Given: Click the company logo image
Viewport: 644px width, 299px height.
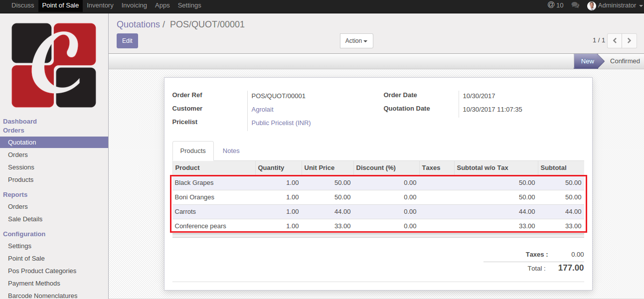Looking at the screenshot, I should pyautogui.click(x=54, y=65).
